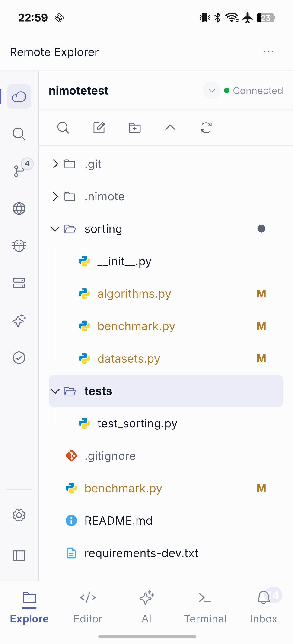
Task: Open the search icon in the left sidebar
Action: pos(19,134)
